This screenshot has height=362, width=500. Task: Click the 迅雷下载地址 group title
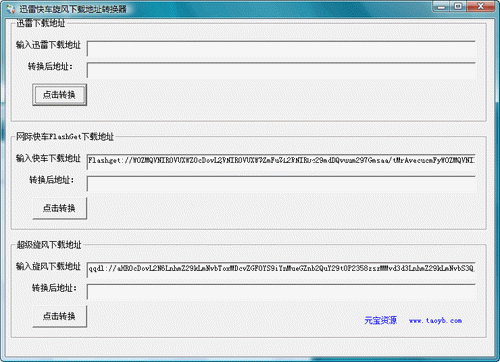[41, 23]
